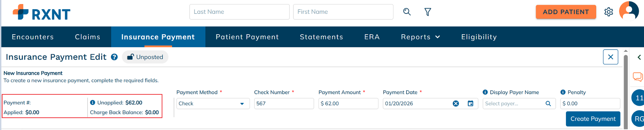
Task: Click the Check Number input field
Action: (x=284, y=104)
